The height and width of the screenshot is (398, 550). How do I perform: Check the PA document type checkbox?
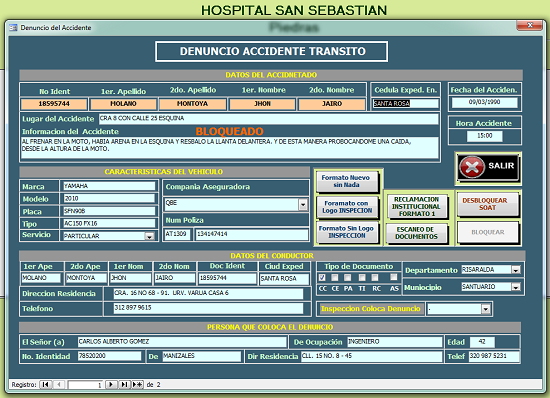[x=348, y=278]
